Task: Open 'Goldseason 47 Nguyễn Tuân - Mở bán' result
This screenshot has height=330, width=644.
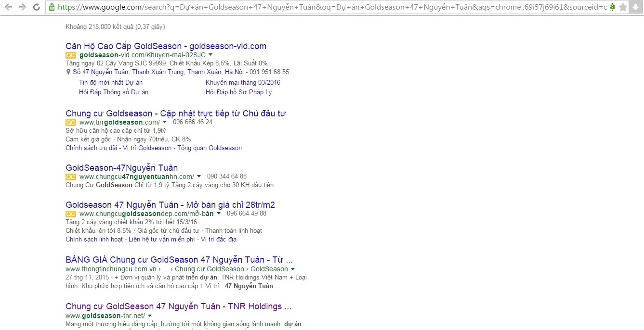Action: click(171, 205)
